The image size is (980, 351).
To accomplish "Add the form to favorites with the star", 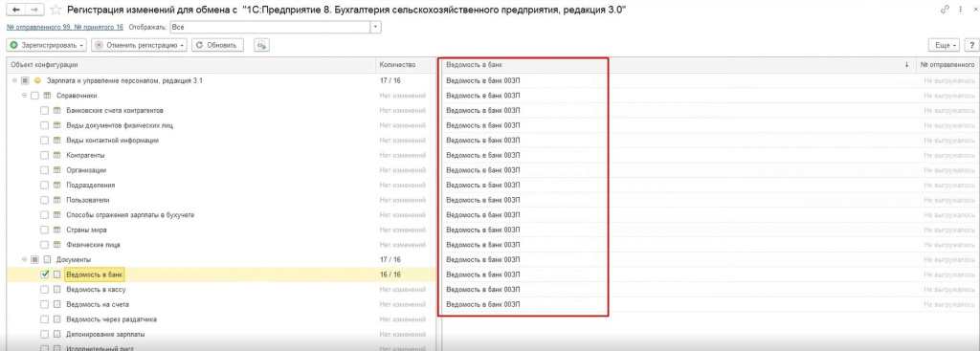I will [x=56, y=10].
